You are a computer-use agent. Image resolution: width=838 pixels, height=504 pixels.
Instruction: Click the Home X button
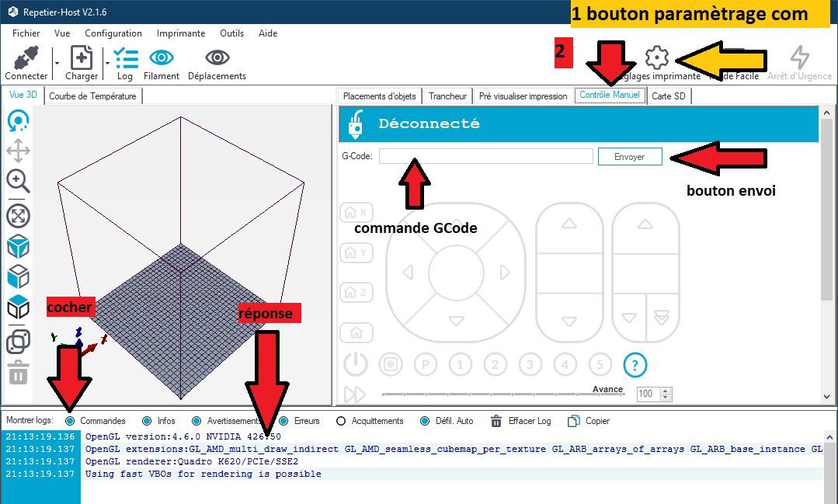(x=356, y=213)
